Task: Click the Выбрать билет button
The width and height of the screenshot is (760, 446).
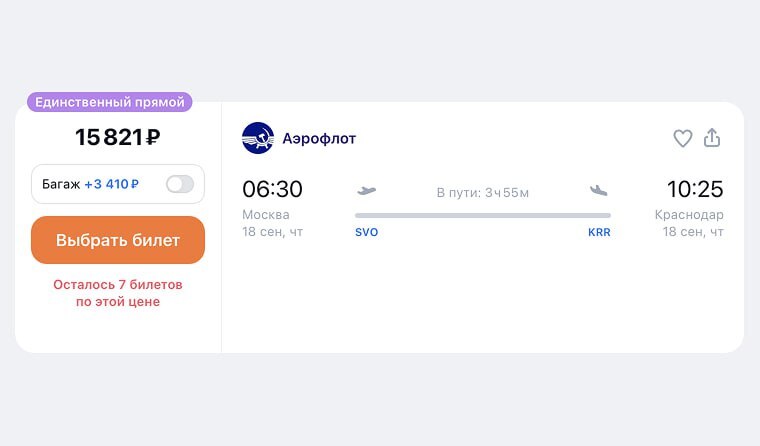Action: tap(118, 240)
